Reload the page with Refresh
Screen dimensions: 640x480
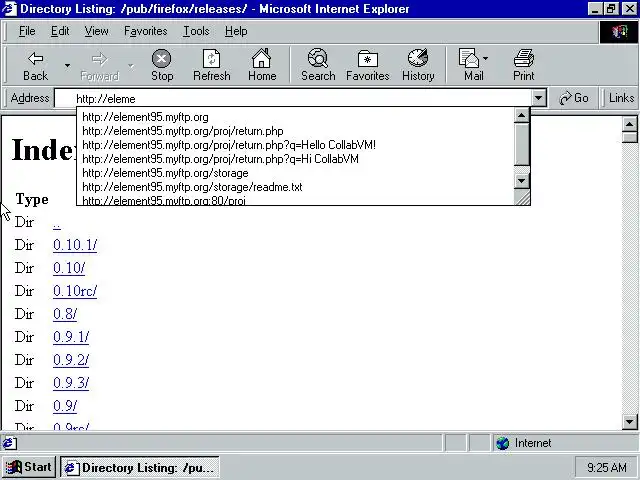point(212,66)
